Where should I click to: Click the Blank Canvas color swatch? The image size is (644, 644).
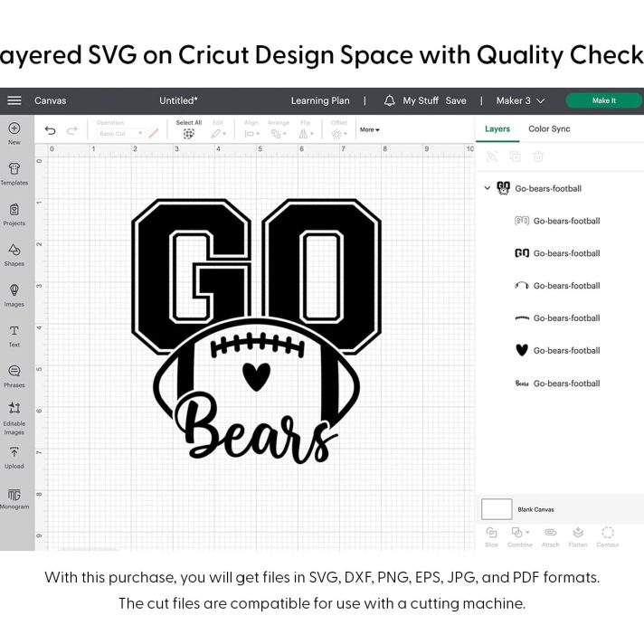tap(497, 509)
